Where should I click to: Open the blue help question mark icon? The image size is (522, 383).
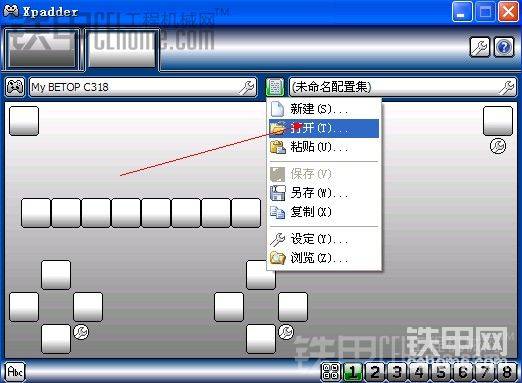[504, 47]
